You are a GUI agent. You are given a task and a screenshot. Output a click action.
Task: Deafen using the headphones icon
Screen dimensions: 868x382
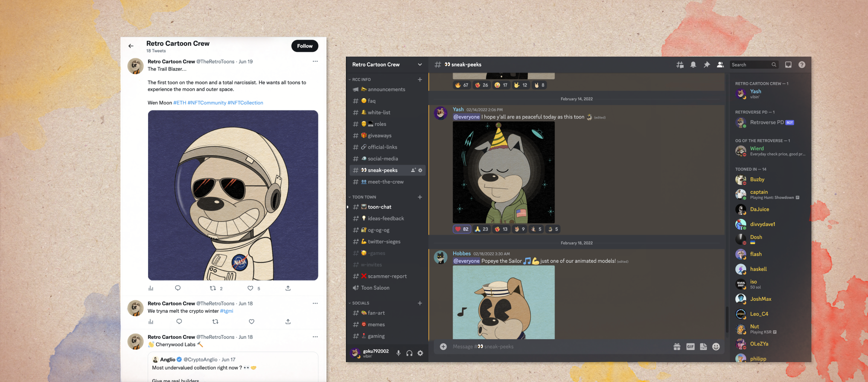tap(409, 353)
